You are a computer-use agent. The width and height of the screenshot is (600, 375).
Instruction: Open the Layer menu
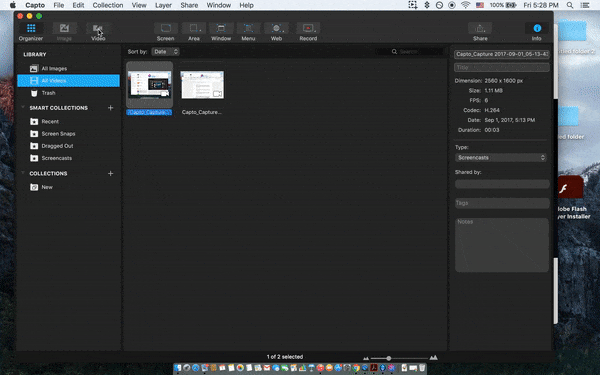(x=163, y=5)
